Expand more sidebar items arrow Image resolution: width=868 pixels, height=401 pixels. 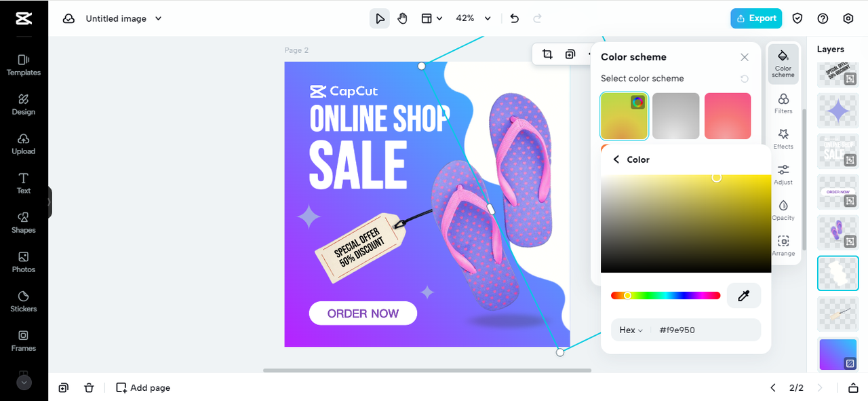24,383
